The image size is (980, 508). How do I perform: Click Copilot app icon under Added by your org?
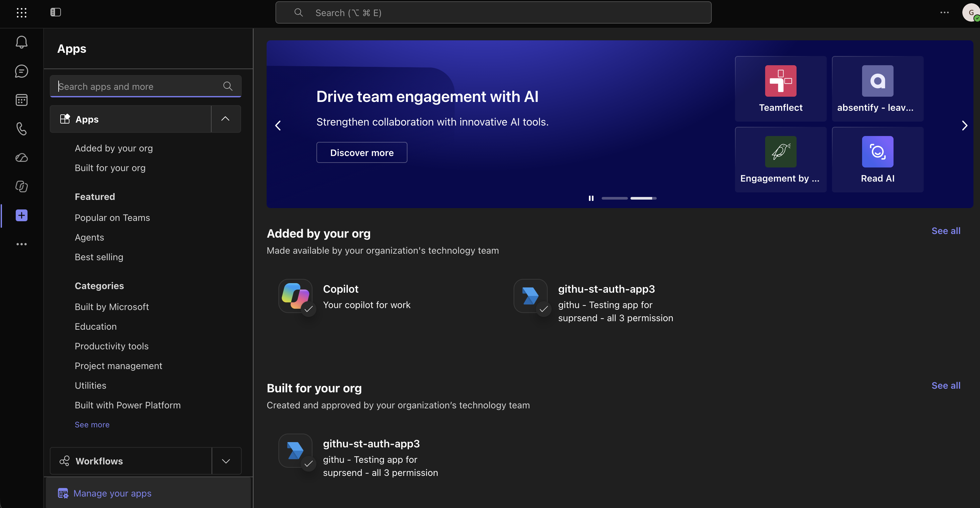(295, 296)
